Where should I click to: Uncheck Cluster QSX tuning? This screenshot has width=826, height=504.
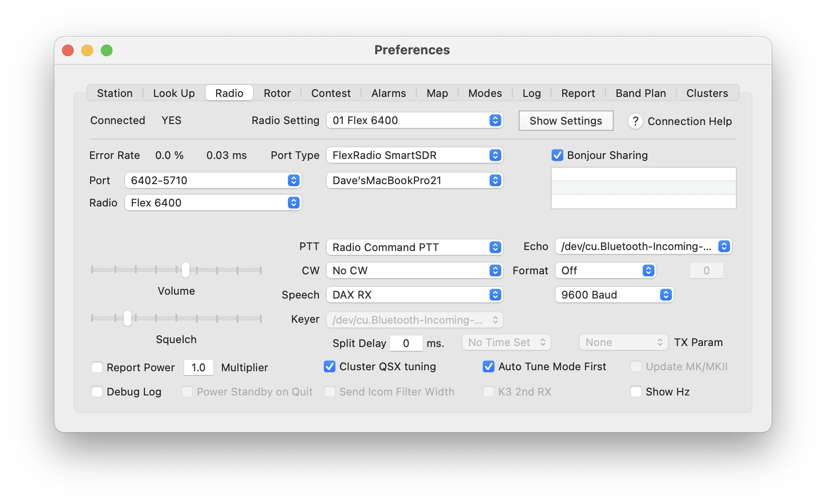pos(330,367)
